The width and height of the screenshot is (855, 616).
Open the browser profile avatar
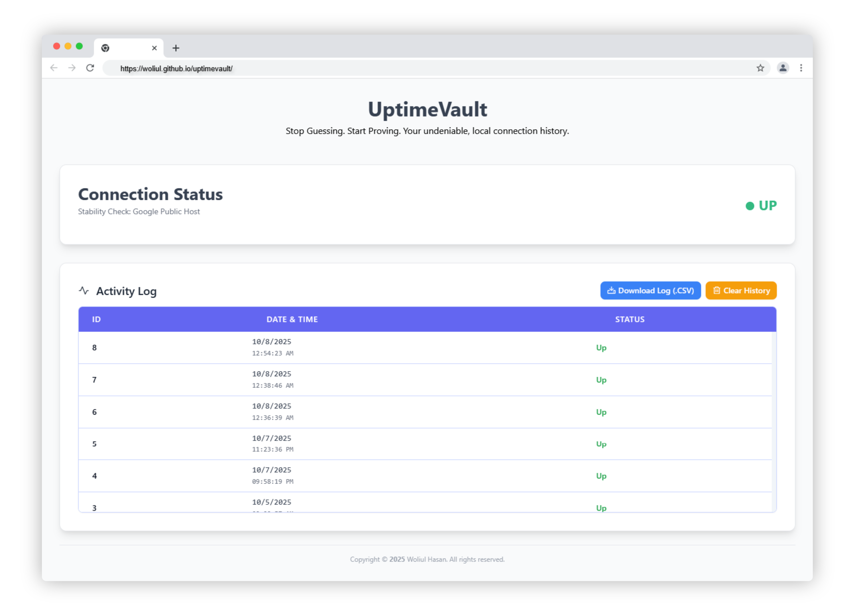coord(783,68)
